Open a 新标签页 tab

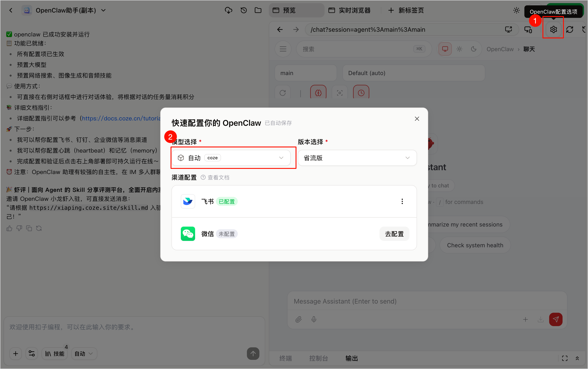coord(406,10)
